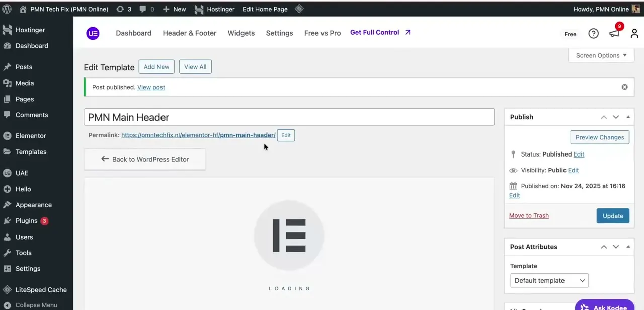This screenshot has width=644, height=310.
Task: Click the Elementor loading logo
Action: tap(289, 236)
